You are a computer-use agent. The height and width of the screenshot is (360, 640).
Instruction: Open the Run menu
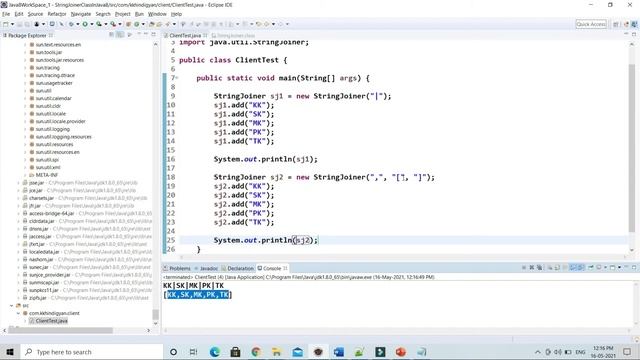139,14
